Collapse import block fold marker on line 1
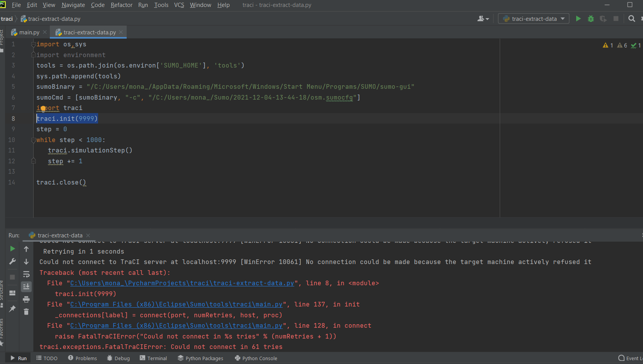Screen dimensions: 643x364 click(x=33, y=44)
